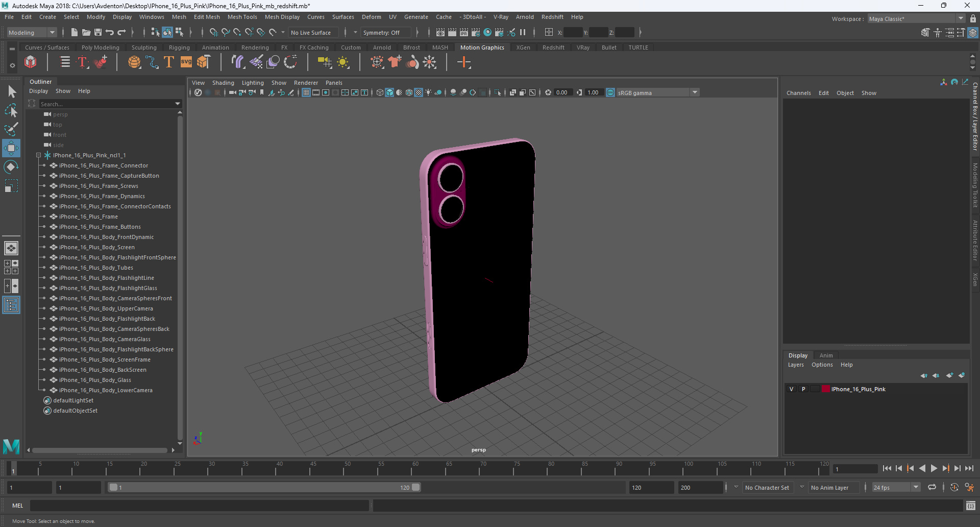Open the 24 fps frame rate dropdown

pyautogui.click(x=916, y=487)
